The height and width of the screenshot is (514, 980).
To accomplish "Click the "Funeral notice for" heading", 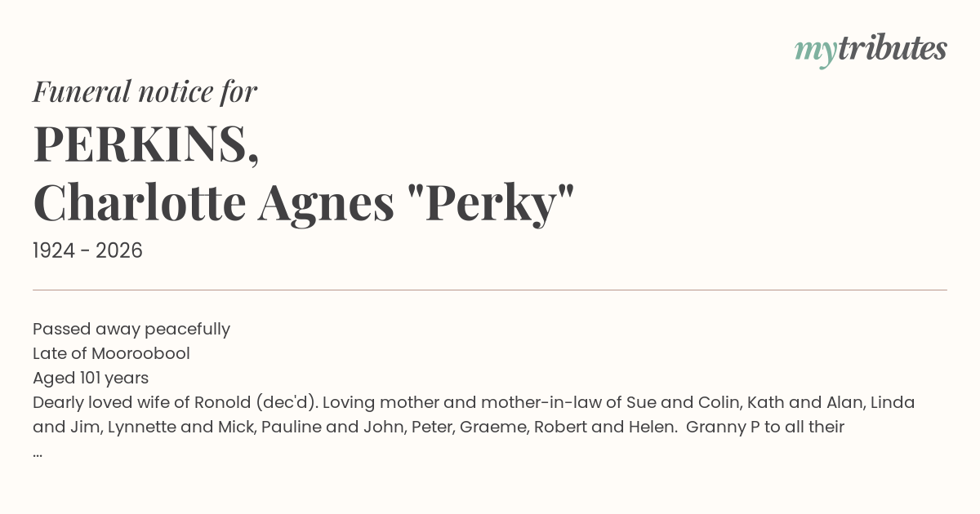I will 145,91.
